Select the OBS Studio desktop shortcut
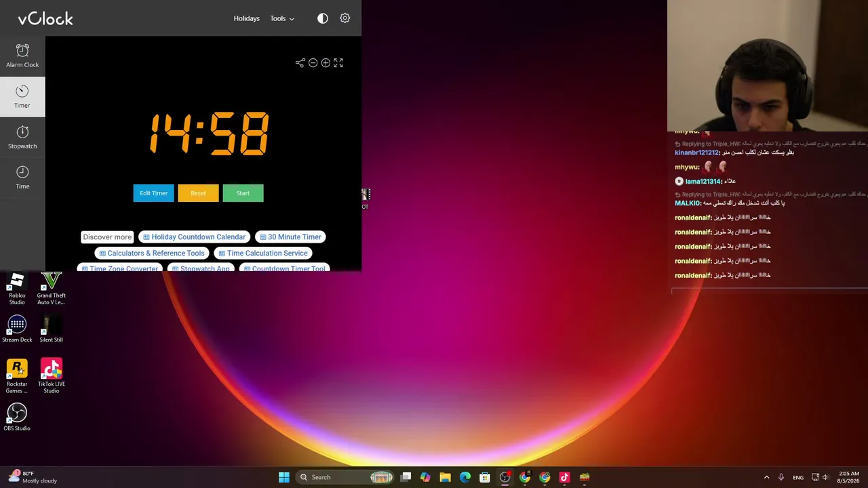 coord(17,417)
